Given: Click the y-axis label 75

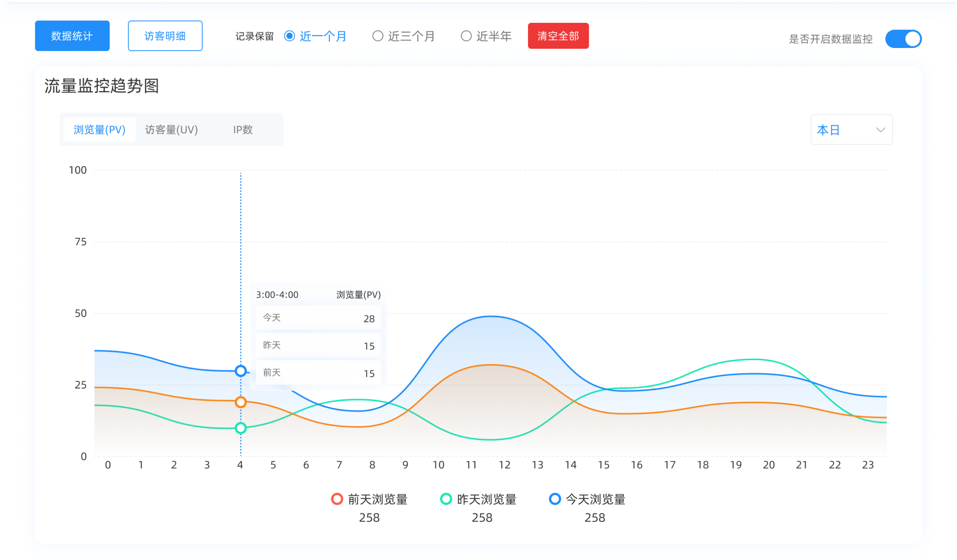Looking at the screenshot, I should pyautogui.click(x=81, y=242).
